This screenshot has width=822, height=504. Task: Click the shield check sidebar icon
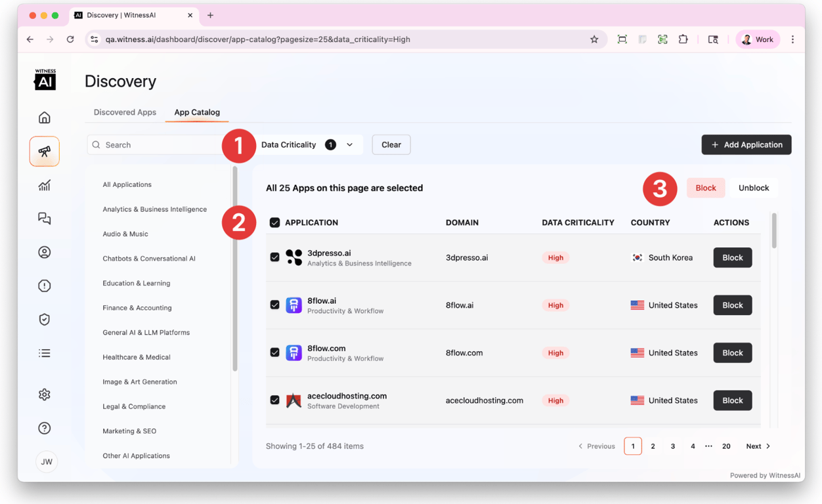45,320
